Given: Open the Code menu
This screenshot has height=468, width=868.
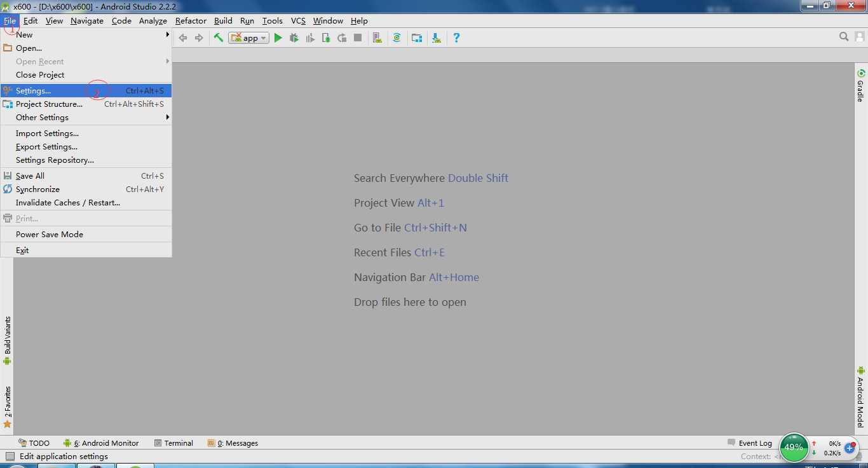Looking at the screenshot, I should point(121,20).
